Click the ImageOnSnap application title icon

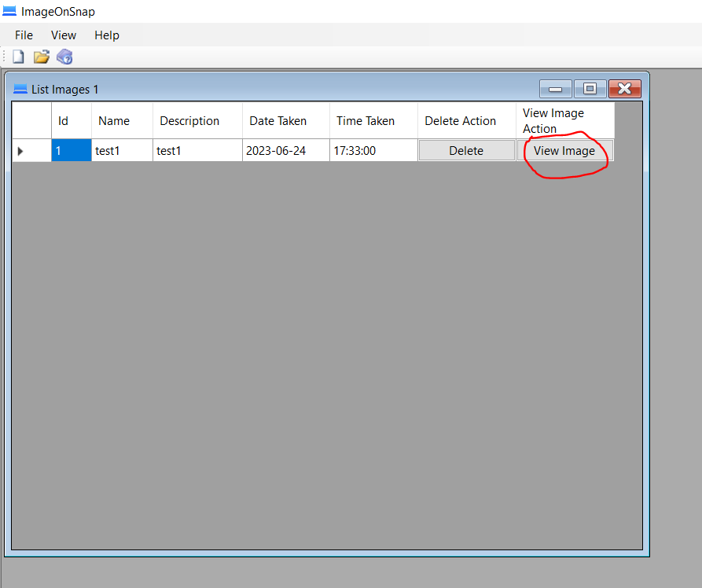tap(9, 12)
